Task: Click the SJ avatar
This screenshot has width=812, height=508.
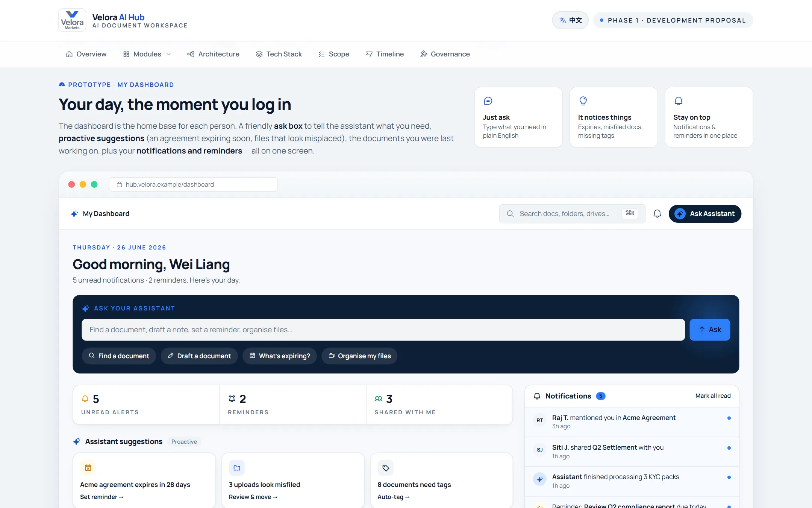Action: click(x=540, y=450)
